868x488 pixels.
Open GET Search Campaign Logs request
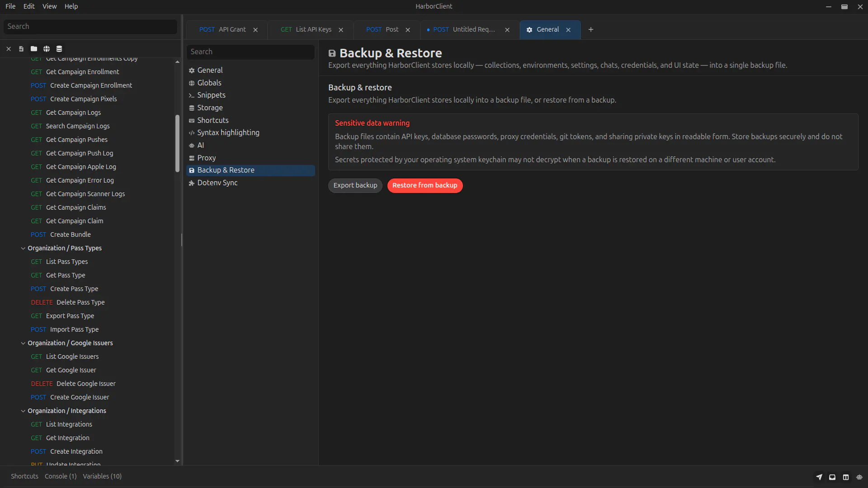(70, 126)
